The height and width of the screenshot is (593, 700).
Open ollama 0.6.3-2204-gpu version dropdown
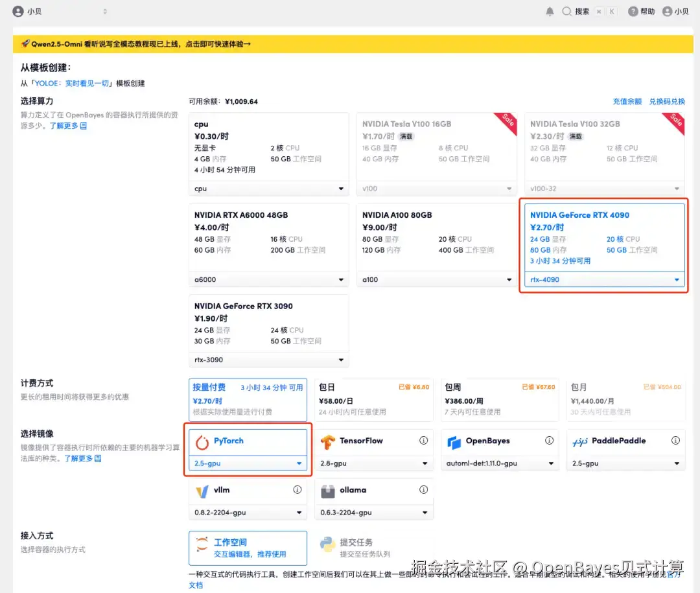(374, 512)
